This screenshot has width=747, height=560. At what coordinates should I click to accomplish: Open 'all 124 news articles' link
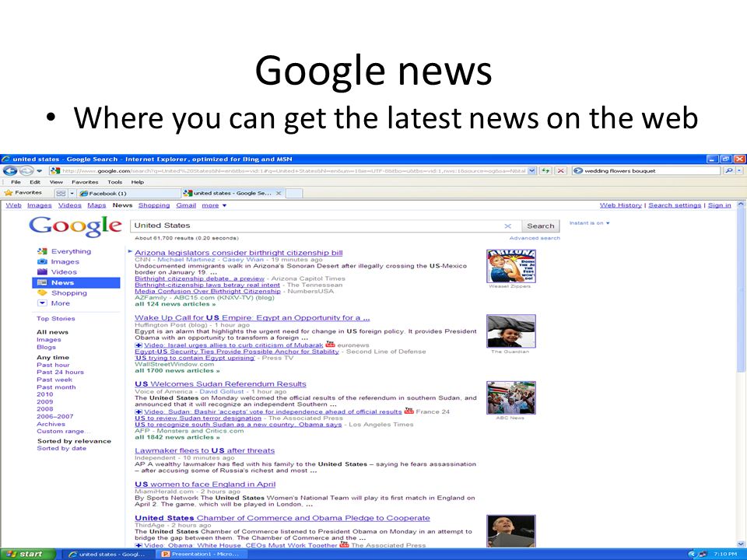point(175,304)
